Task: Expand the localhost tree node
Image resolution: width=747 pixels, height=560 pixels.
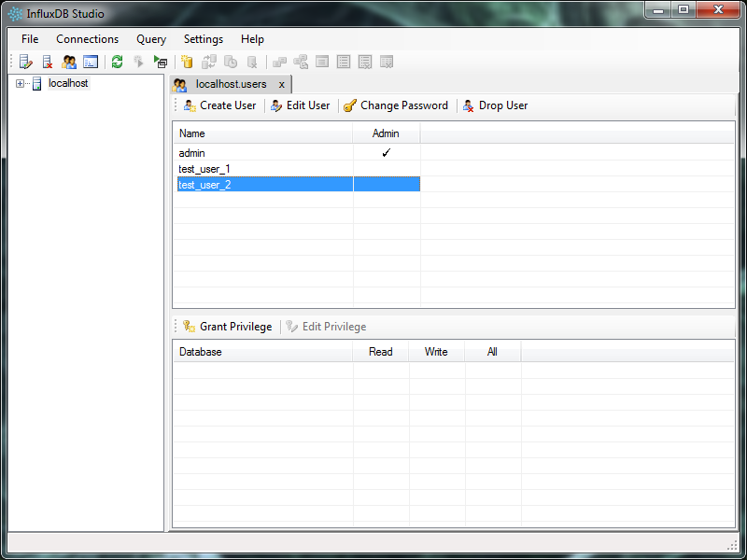Action: pos(20,84)
